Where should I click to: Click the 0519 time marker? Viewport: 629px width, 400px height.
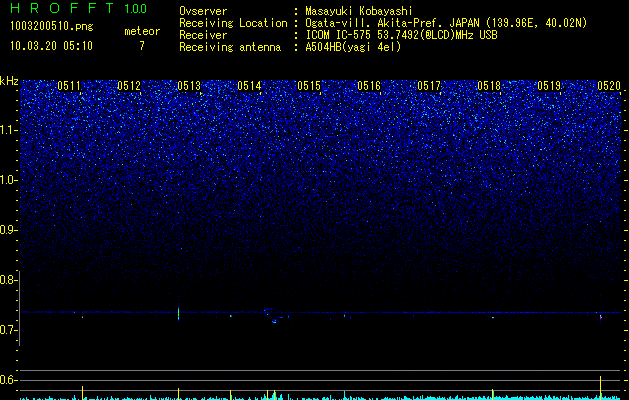(x=549, y=85)
